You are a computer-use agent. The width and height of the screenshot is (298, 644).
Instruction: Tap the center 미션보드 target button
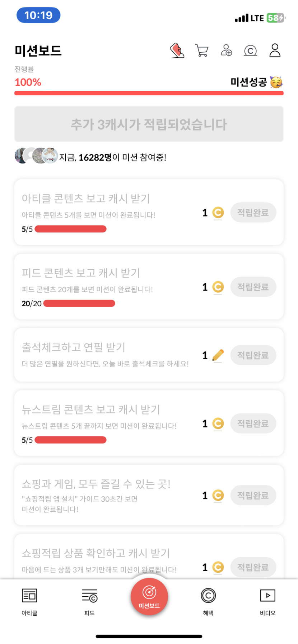pos(149,596)
